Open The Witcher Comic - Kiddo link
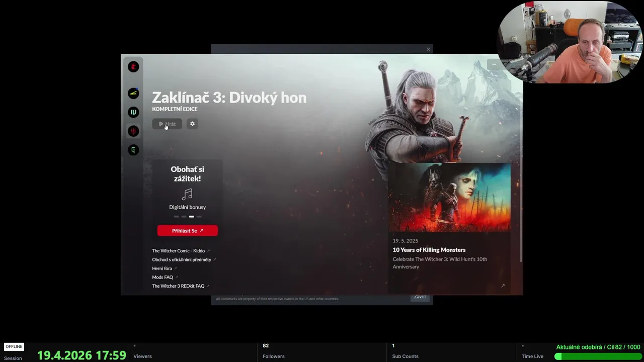 tap(181, 251)
